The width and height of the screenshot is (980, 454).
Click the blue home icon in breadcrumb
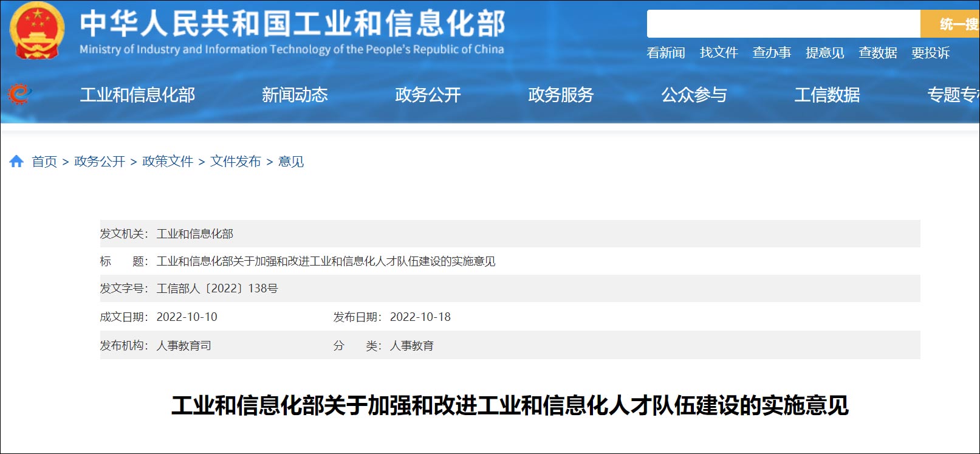pos(16,161)
